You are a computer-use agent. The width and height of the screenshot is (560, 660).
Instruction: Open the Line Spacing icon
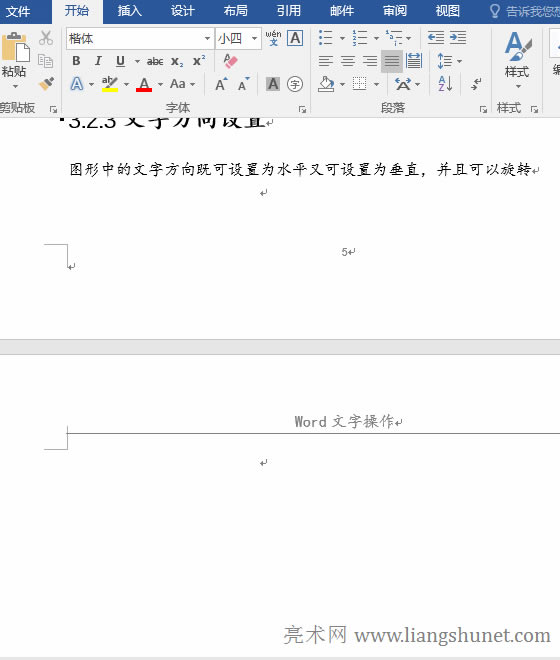click(x=445, y=61)
